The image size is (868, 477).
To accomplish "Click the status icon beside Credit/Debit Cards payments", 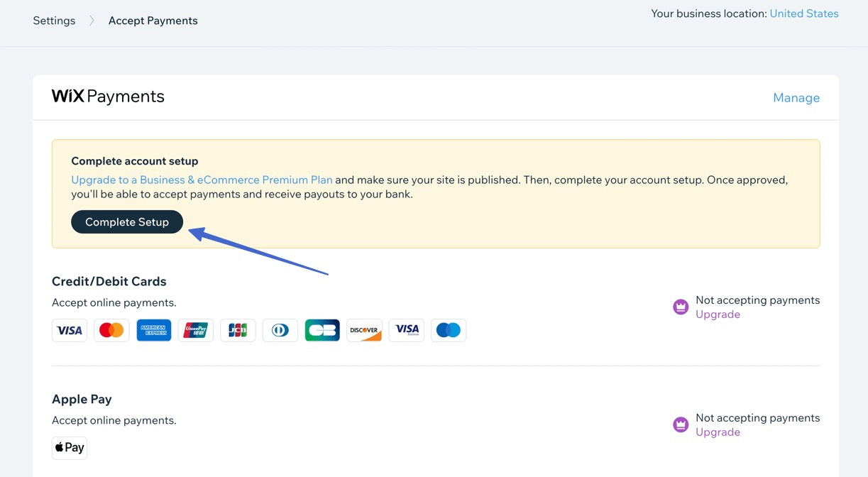I will point(681,307).
